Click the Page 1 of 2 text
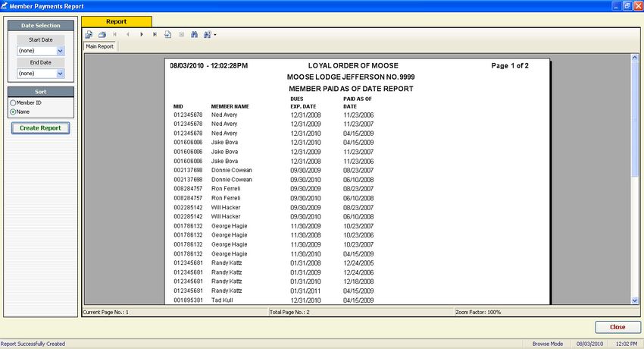This screenshot has height=349, width=644. point(510,66)
